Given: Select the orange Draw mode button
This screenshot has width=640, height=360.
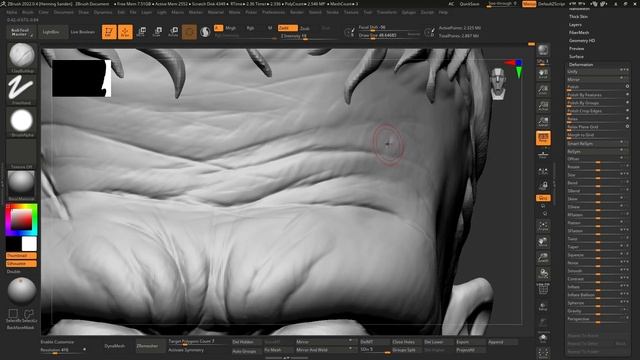Looking at the screenshot, I should 125,32.
